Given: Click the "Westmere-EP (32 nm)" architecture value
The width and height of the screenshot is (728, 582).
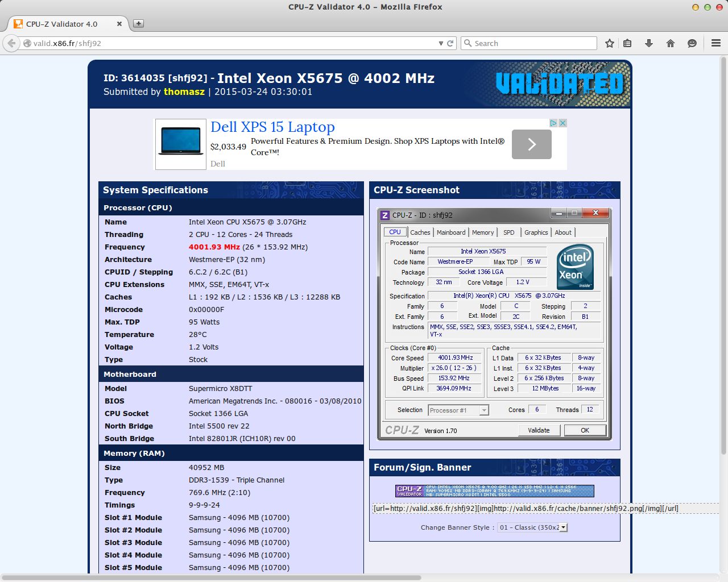Looking at the screenshot, I should [x=227, y=260].
